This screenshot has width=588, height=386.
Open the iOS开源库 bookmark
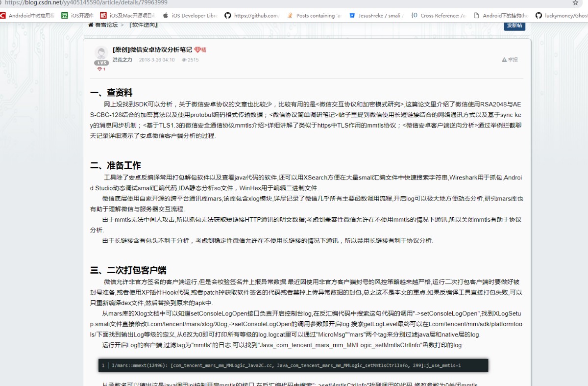[x=77, y=16]
